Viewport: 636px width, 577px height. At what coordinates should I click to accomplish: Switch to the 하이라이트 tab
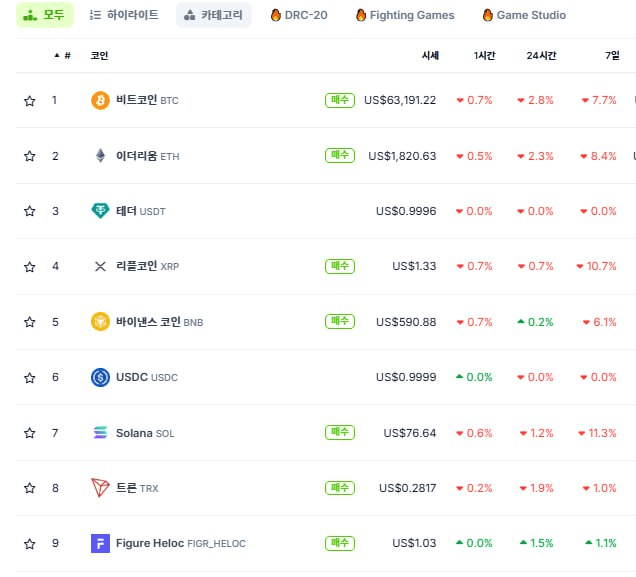[x=124, y=15]
